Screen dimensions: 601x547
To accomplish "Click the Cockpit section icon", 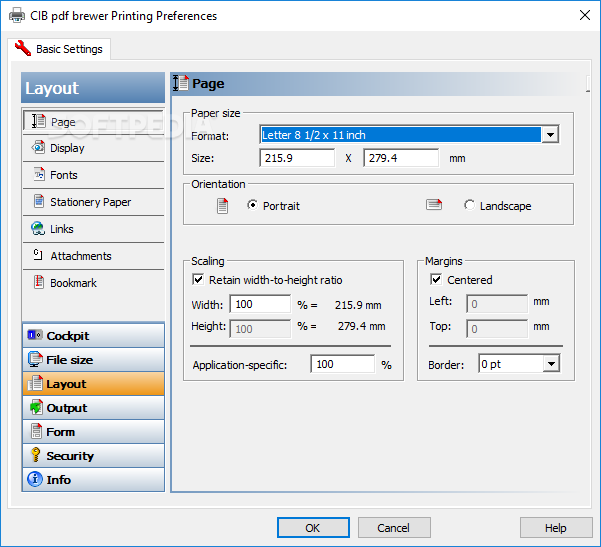I will coord(35,335).
